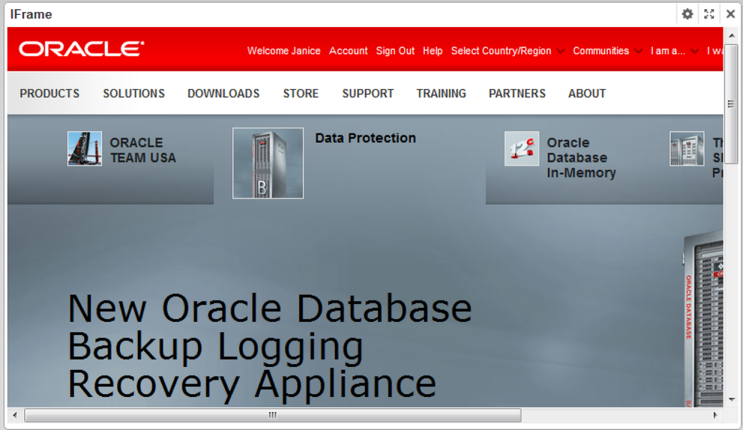
Task: Open the TRAINING menu
Action: [x=441, y=93]
